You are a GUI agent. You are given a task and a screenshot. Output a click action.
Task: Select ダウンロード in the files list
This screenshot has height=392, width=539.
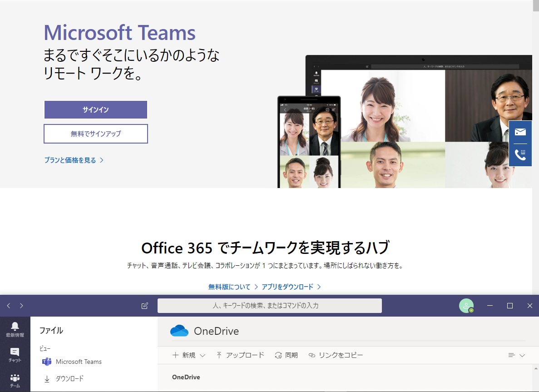tap(69, 378)
